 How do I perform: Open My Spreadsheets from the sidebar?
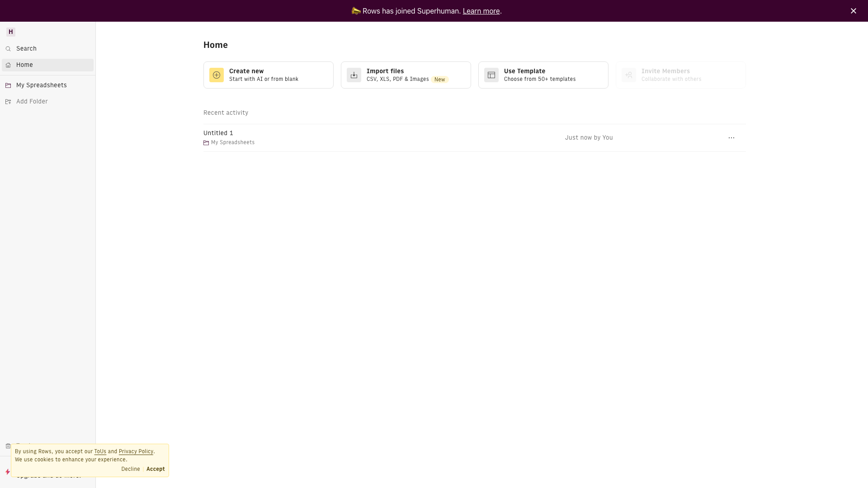[x=42, y=85]
